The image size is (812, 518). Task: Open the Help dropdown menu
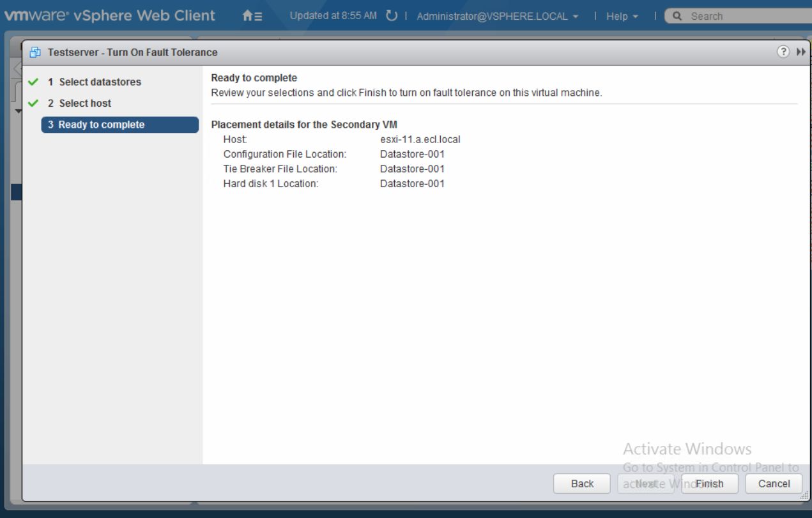pos(622,17)
